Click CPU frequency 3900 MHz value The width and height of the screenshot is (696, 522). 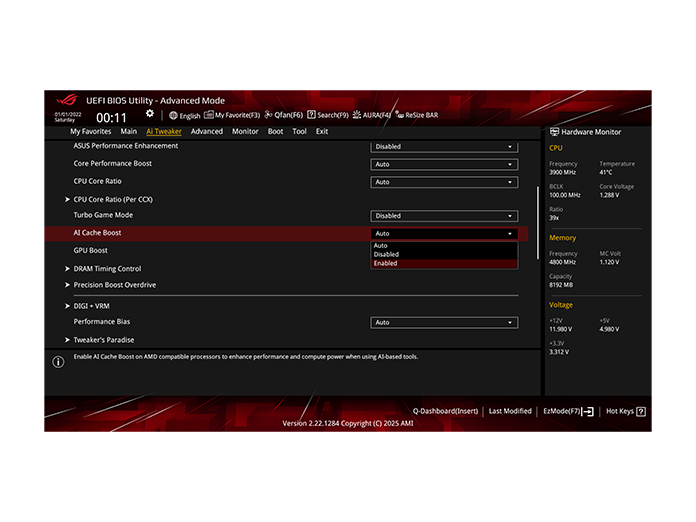tap(562, 172)
